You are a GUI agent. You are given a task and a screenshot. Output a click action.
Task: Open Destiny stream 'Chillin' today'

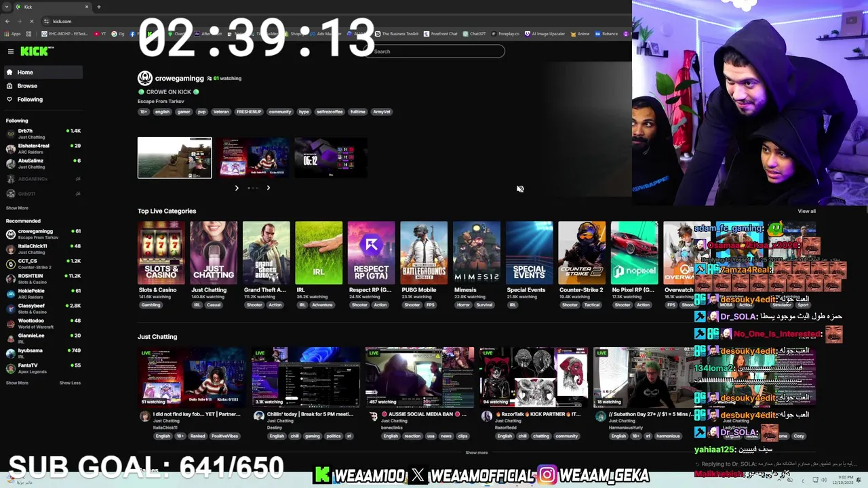coord(305,378)
